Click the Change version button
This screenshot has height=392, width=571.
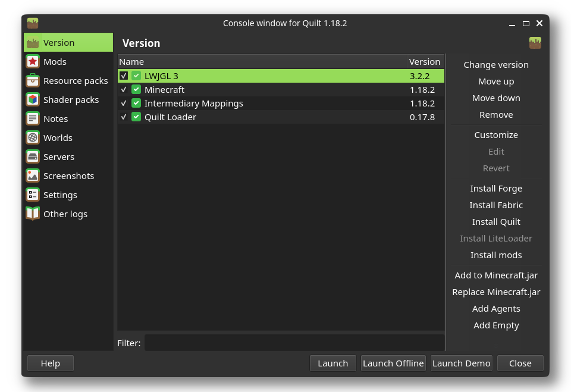click(x=496, y=65)
